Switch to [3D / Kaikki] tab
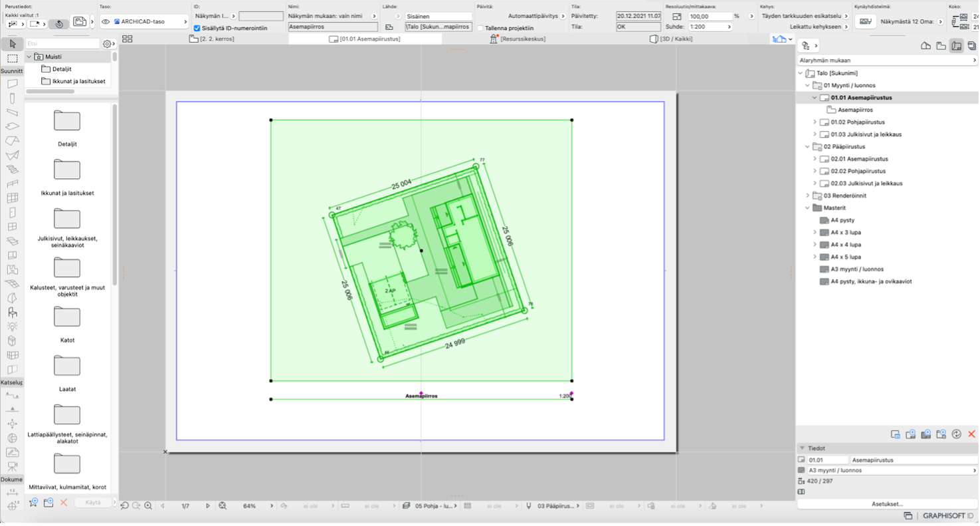 tap(672, 39)
